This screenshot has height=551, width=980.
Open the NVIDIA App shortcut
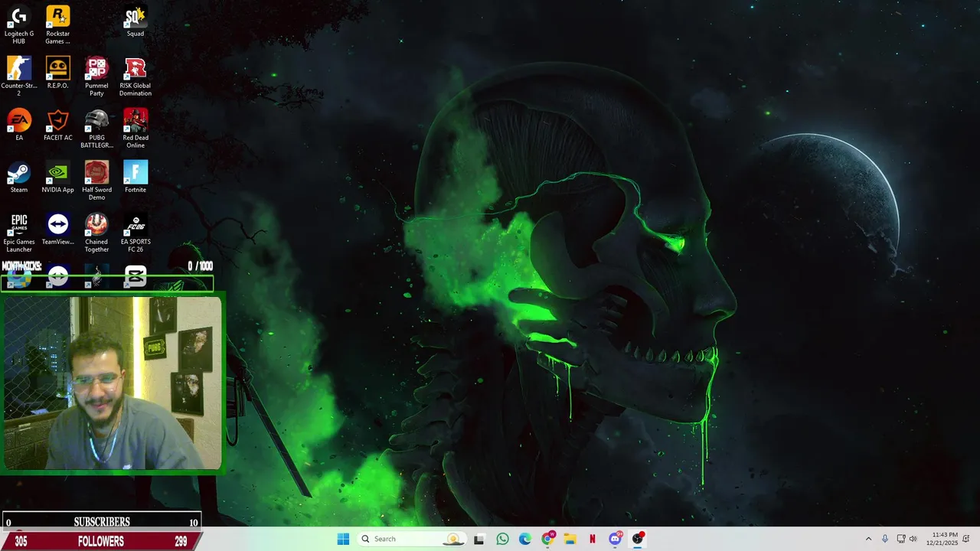(x=58, y=177)
